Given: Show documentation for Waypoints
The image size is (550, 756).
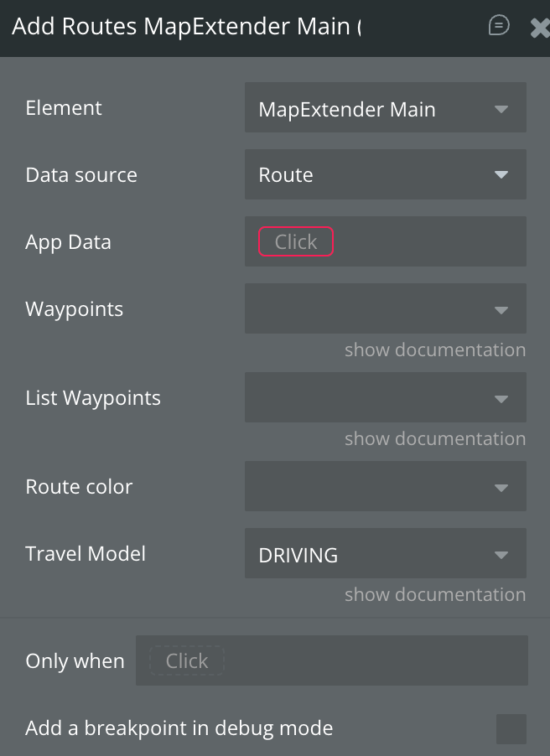Looking at the screenshot, I should (435, 350).
